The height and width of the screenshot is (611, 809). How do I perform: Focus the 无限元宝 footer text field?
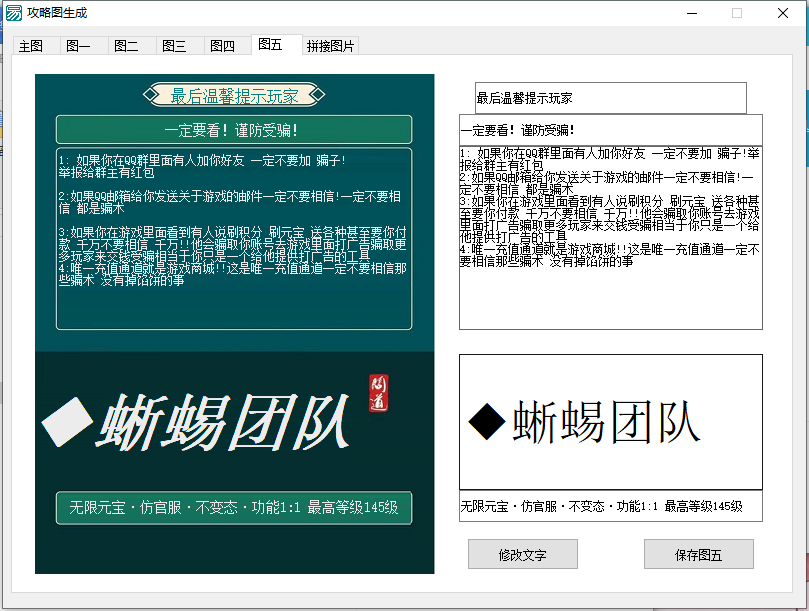tap(610, 506)
